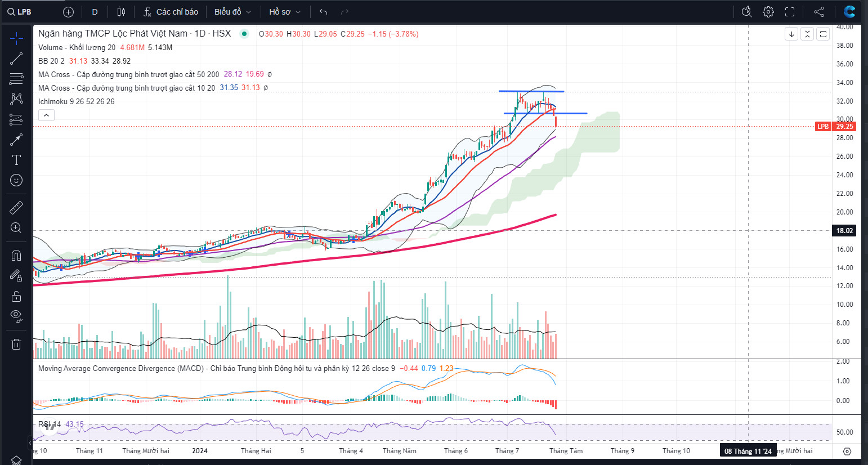This screenshot has height=465, width=868.
Task: Click the move pane down arrow button
Action: tap(791, 34)
